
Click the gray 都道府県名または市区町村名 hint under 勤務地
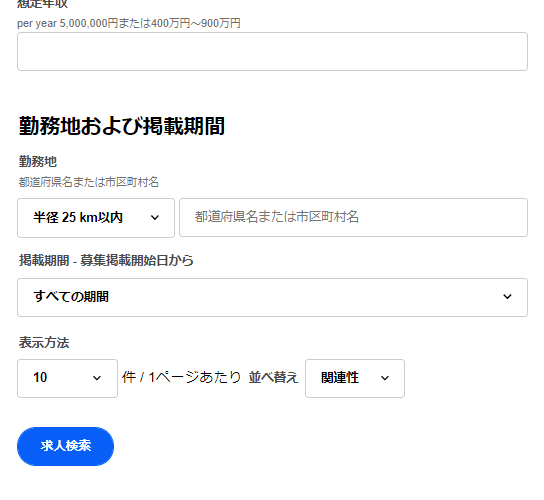click(x=88, y=182)
